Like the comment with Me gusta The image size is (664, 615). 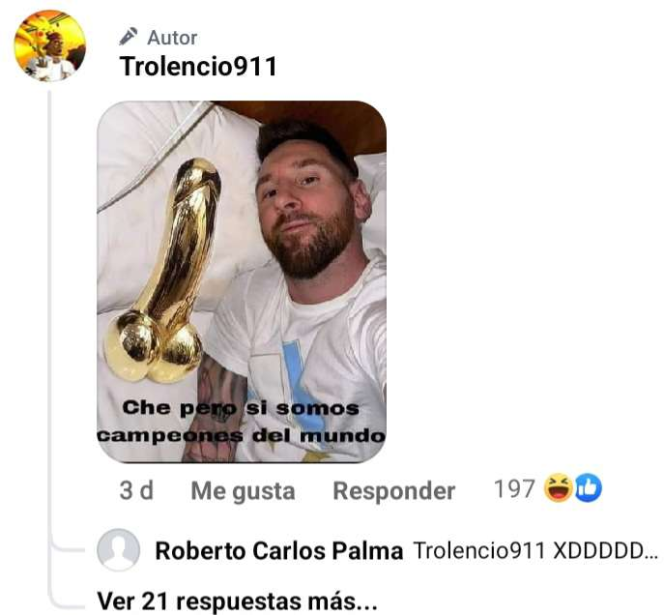pyautogui.click(x=243, y=491)
